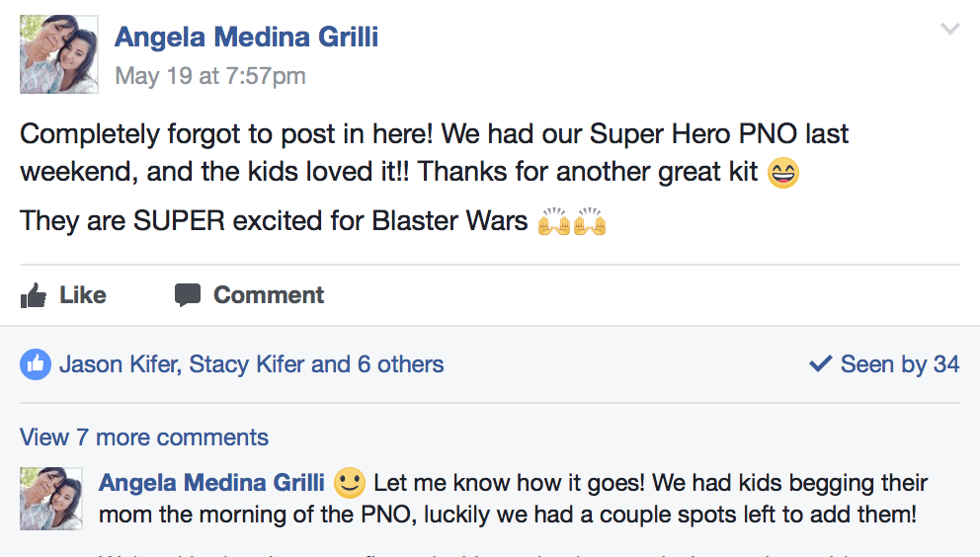This screenshot has width=980, height=557.
Task: Open Jason Kifer's profile link
Action: (118, 364)
